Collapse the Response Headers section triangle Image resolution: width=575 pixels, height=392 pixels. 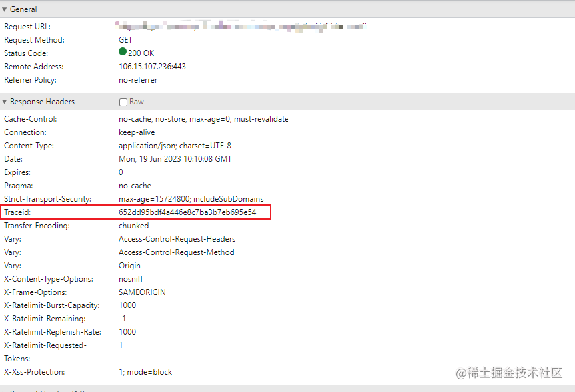5,102
